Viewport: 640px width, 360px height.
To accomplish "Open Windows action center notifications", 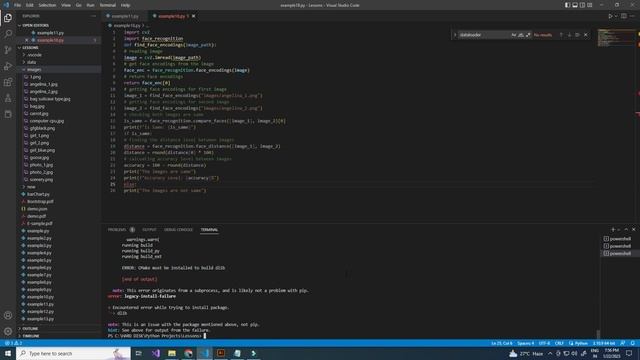I will (x=629, y=353).
